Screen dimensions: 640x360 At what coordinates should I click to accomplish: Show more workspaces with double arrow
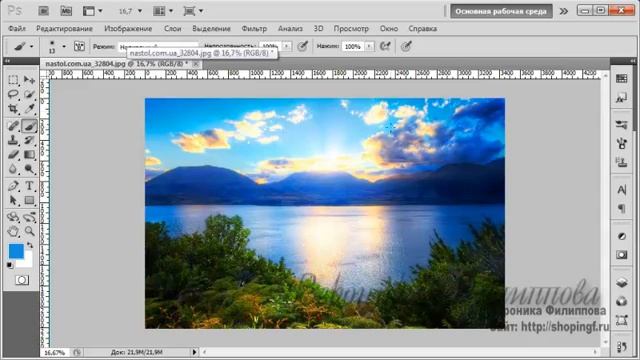pos(564,11)
